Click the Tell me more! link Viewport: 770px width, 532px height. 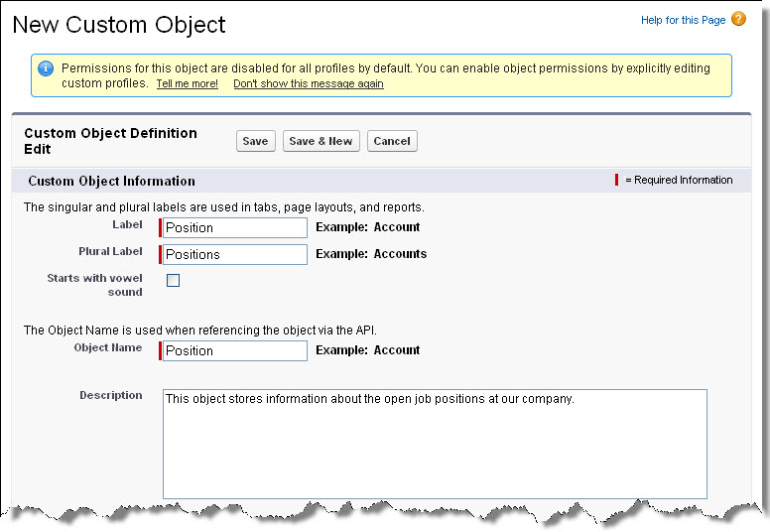188,83
